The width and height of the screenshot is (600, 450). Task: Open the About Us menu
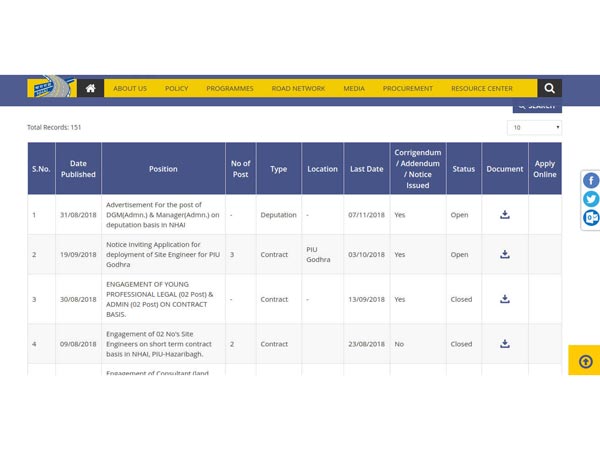130,88
